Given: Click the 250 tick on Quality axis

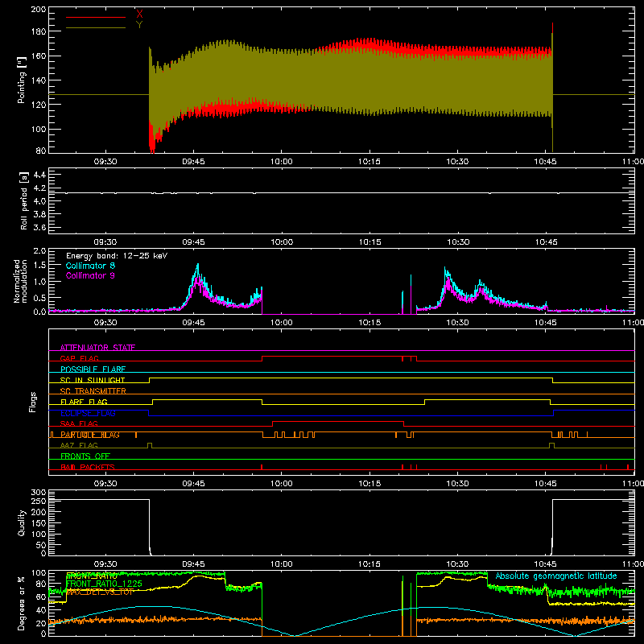Looking at the screenshot, I should [39, 501].
